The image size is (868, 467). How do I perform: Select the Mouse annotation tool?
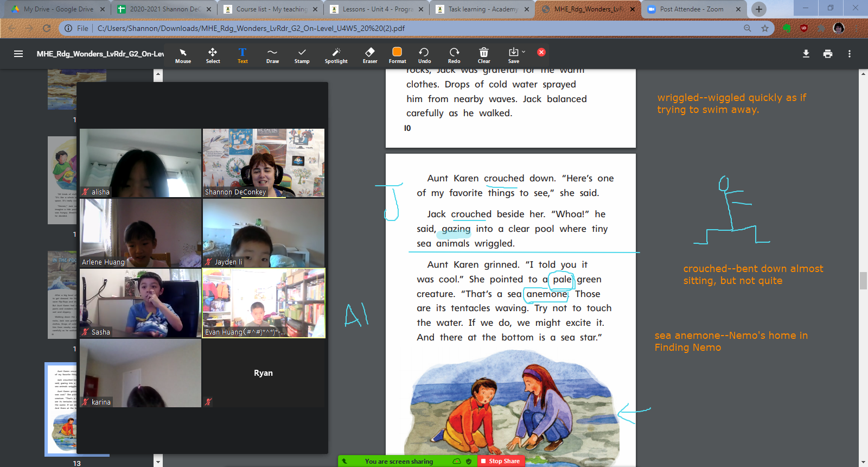(x=183, y=55)
